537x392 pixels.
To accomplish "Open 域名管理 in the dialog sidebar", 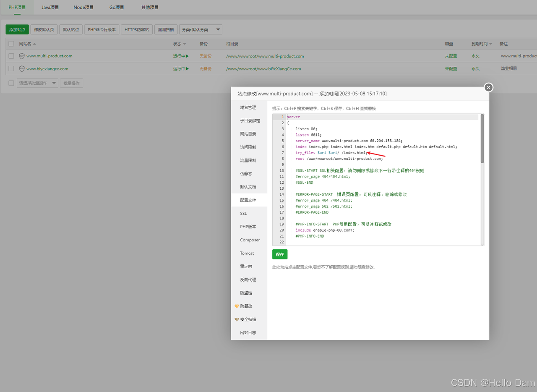I will click(249, 107).
